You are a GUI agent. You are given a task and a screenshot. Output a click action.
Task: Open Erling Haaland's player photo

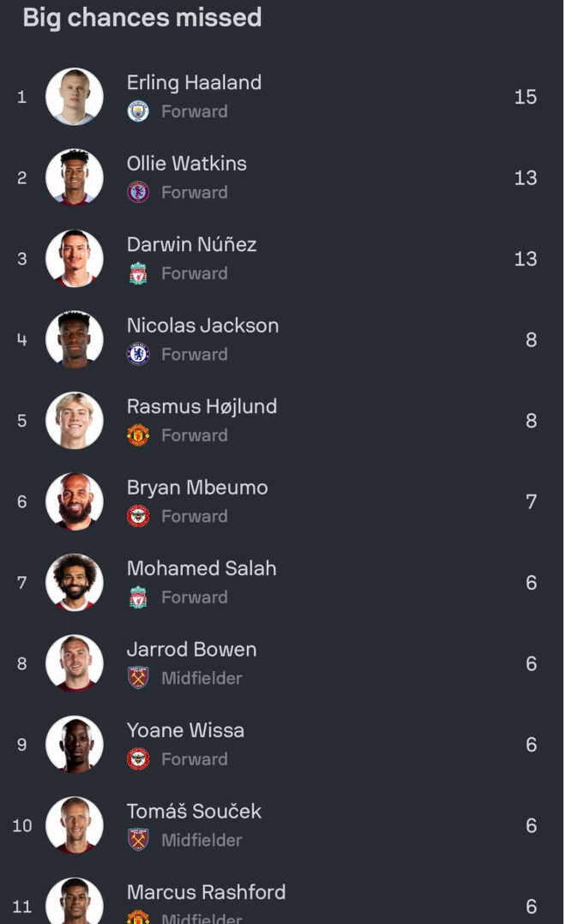(75, 97)
